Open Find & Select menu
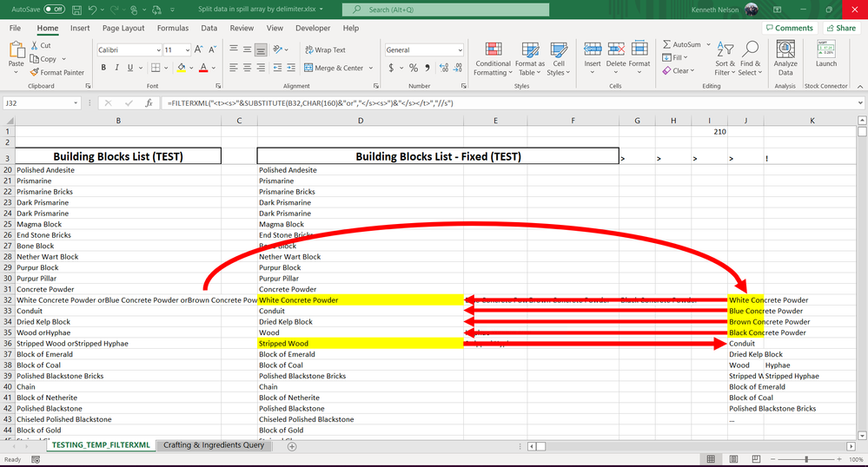This screenshot has height=467, width=868. [750, 59]
